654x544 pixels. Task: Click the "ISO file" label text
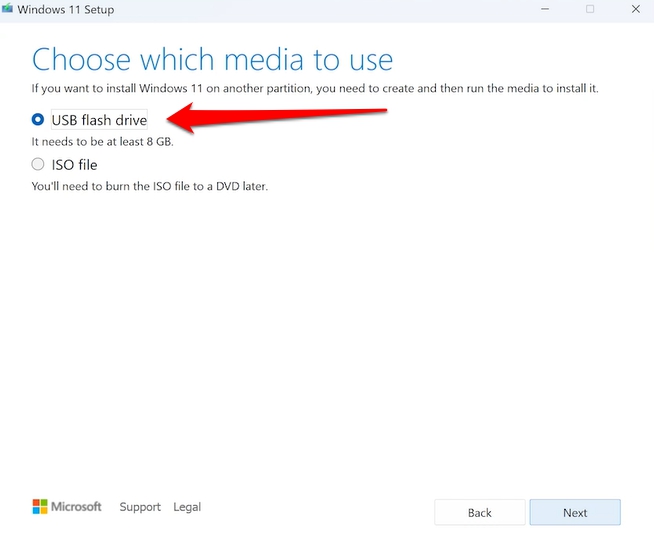(74, 165)
